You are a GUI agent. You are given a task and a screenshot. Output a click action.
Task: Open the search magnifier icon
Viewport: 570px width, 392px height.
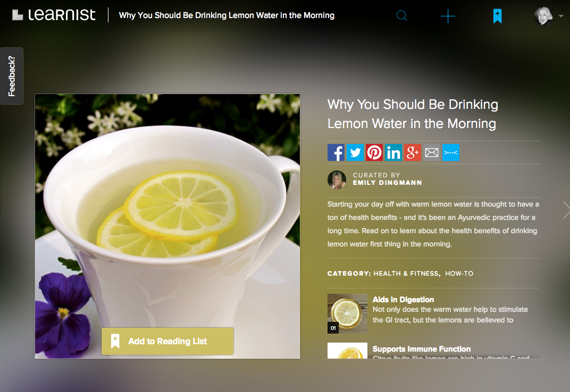402,16
